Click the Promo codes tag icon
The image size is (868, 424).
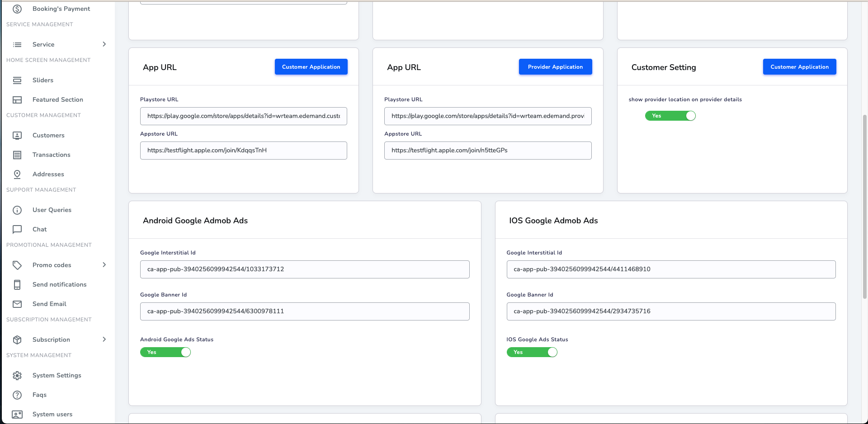(x=17, y=265)
